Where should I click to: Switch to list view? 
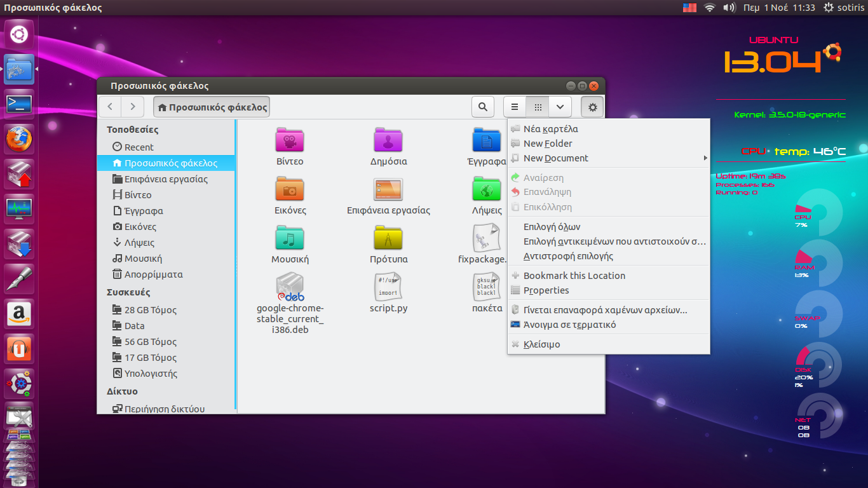(x=515, y=107)
